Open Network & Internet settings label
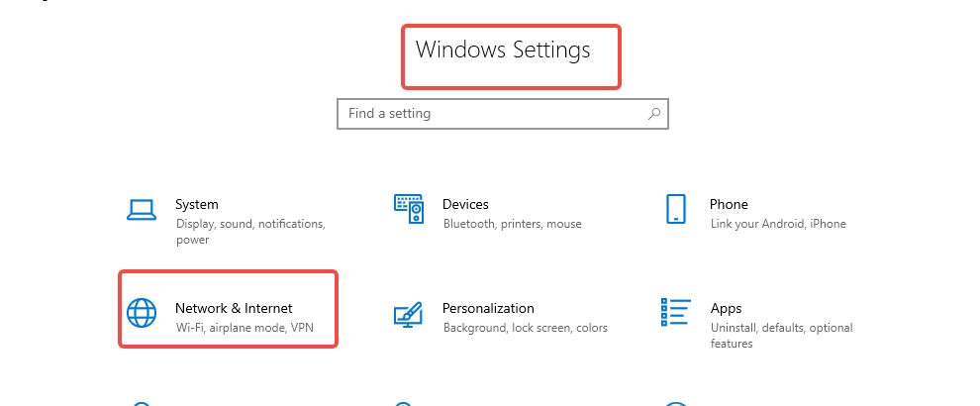 coord(234,308)
